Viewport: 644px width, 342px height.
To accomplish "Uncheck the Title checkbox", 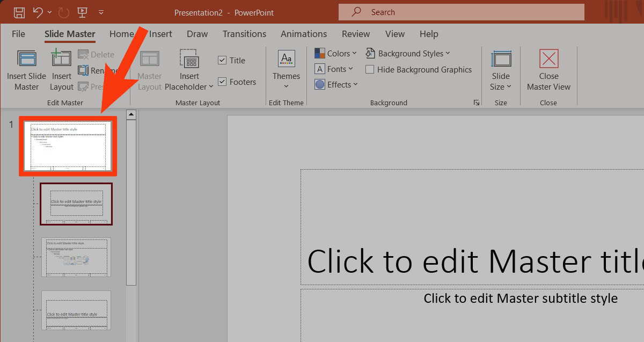I will (x=222, y=61).
